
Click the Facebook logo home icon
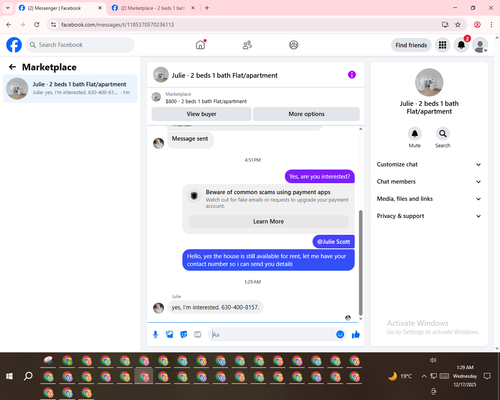[14, 45]
